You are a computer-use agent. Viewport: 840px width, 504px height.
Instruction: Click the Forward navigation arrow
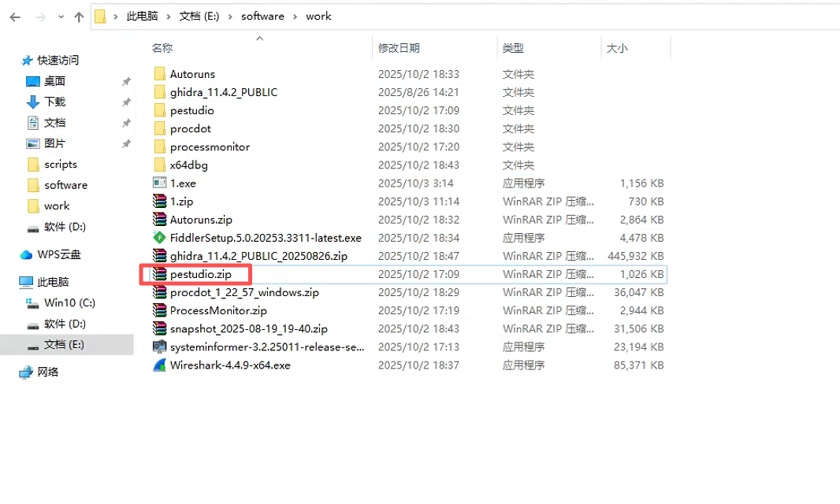[x=40, y=17]
